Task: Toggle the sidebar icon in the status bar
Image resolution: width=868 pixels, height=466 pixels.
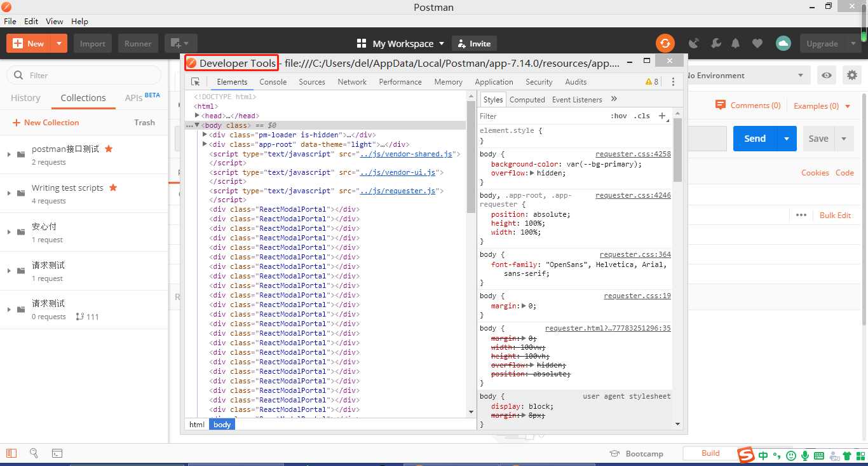Action: point(11,453)
